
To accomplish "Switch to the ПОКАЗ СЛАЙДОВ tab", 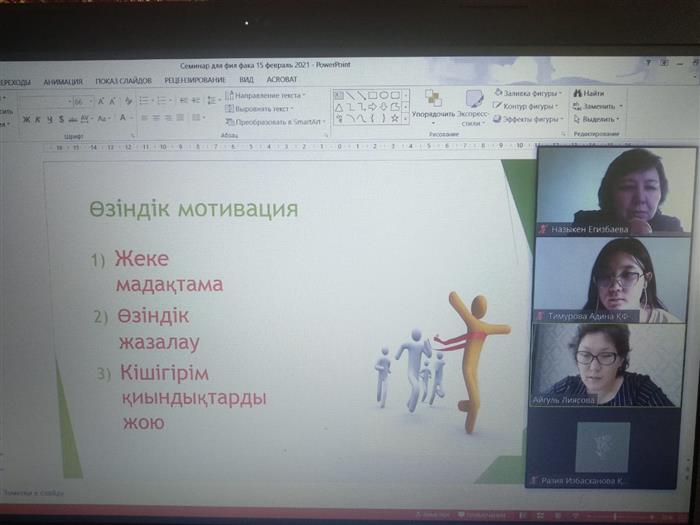I will click(123, 81).
